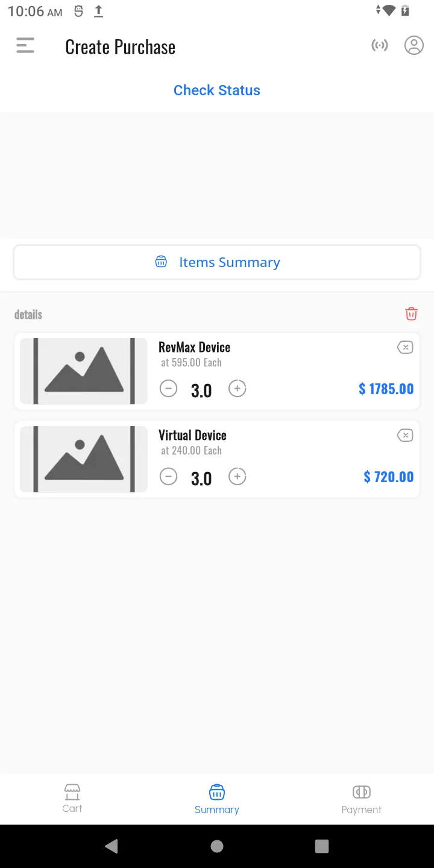Click the Check Status link
The image size is (434, 868).
pyautogui.click(x=217, y=90)
